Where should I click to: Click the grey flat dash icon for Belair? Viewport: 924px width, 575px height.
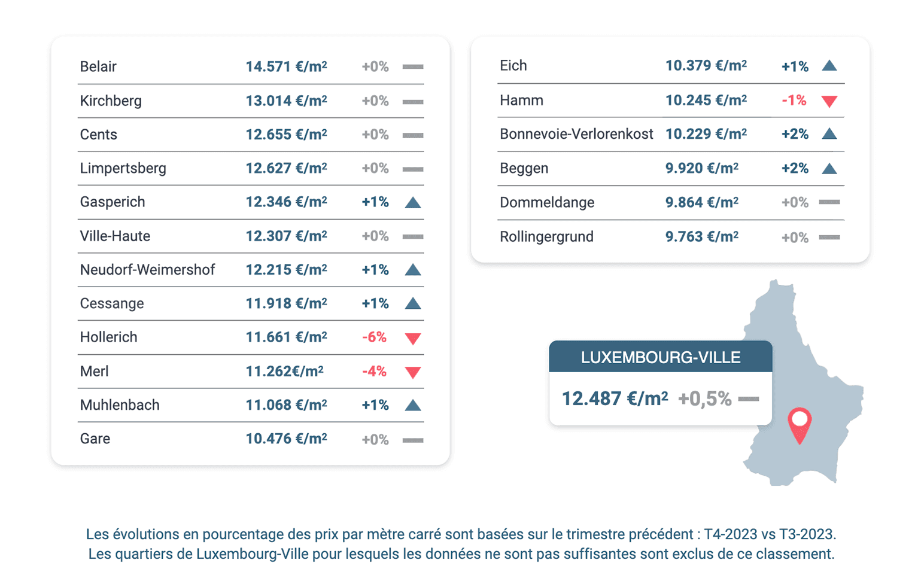[x=413, y=66]
